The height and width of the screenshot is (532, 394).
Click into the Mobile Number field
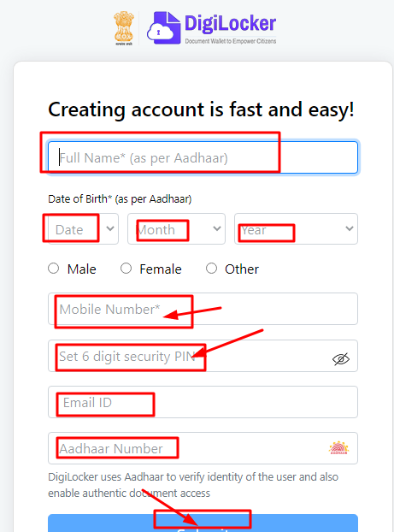(x=203, y=309)
